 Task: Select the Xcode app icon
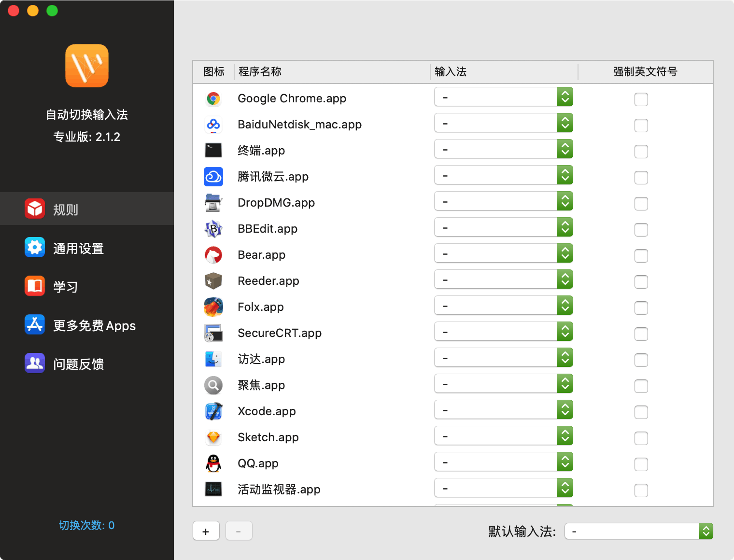[213, 411]
